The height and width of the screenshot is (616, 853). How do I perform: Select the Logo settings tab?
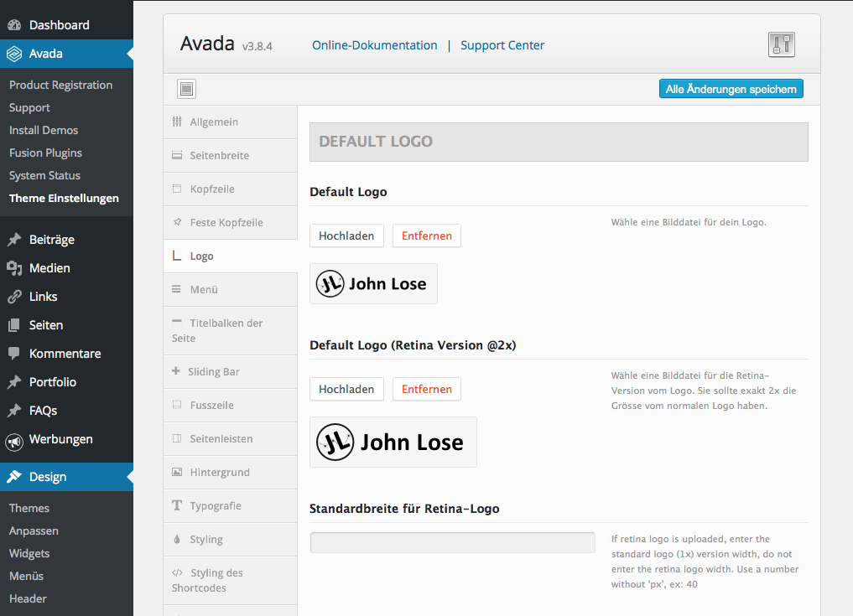click(x=230, y=256)
